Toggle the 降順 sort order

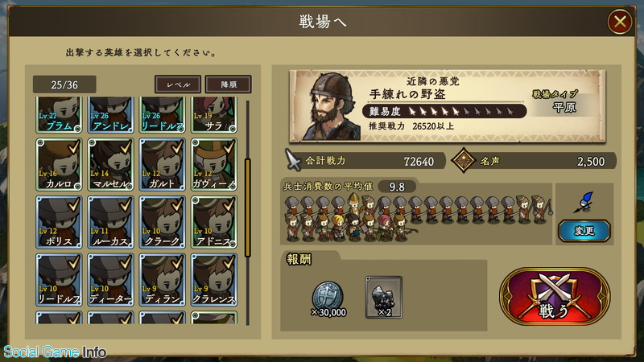tap(229, 84)
